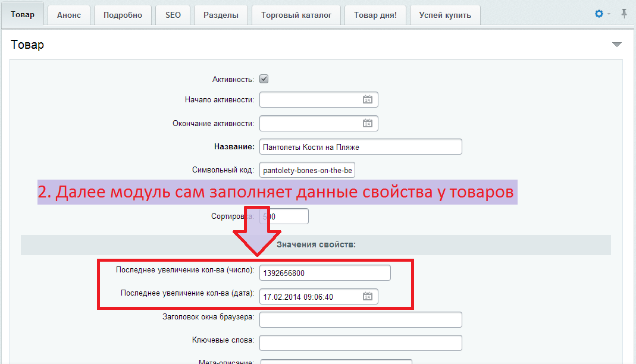Screen dimensions: 636x364
Task: Switch to the Анонс tab
Action: click(69, 15)
